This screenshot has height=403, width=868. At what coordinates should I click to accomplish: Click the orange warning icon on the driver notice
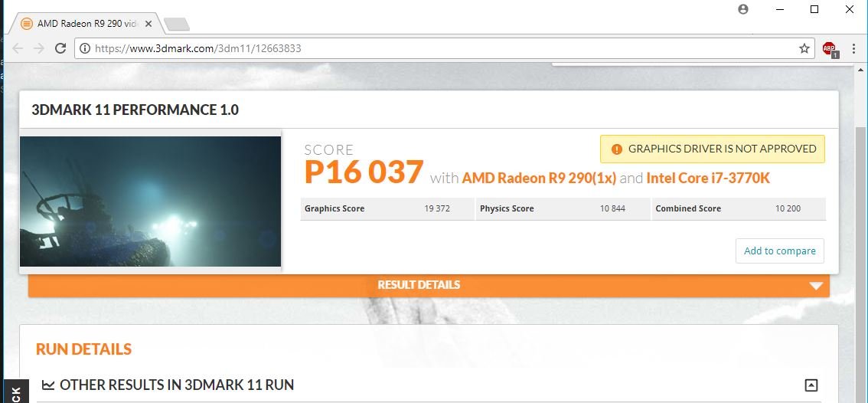pyautogui.click(x=616, y=149)
